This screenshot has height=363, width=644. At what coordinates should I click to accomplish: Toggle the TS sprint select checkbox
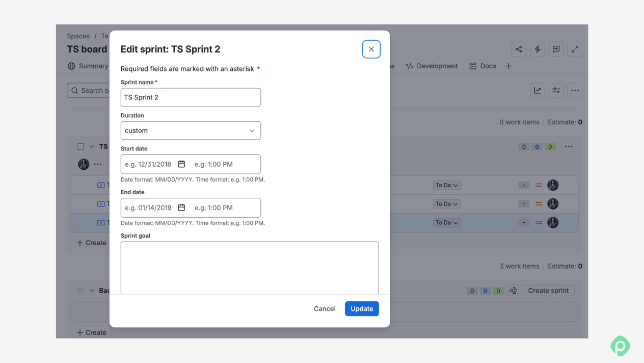click(x=81, y=147)
